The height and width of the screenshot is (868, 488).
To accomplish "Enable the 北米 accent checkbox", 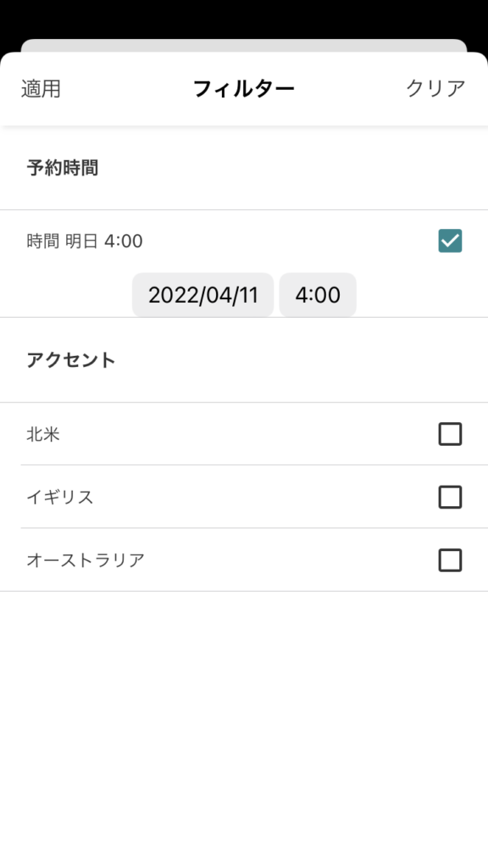I will pyautogui.click(x=451, y=434).
